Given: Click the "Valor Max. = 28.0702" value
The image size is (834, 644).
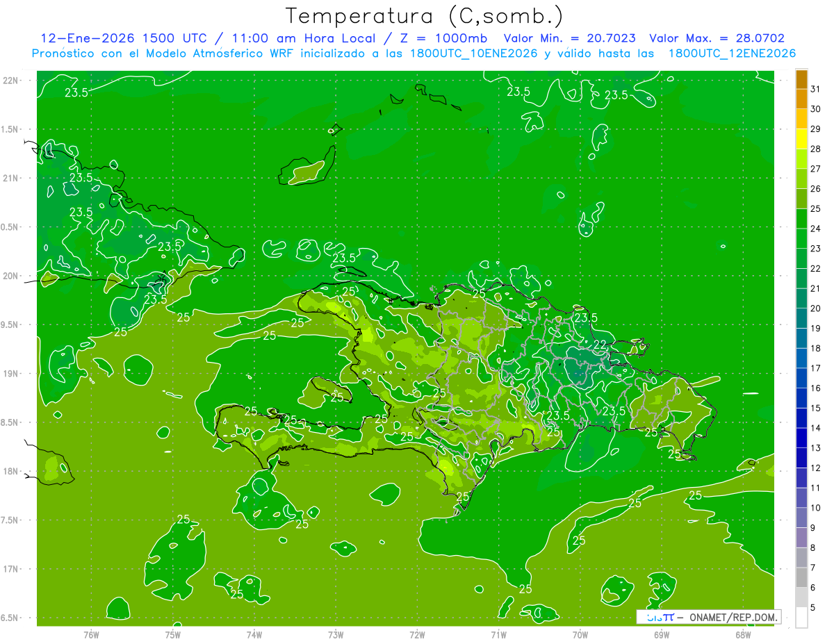Looking at the screenshot, I should coord(717,39).
